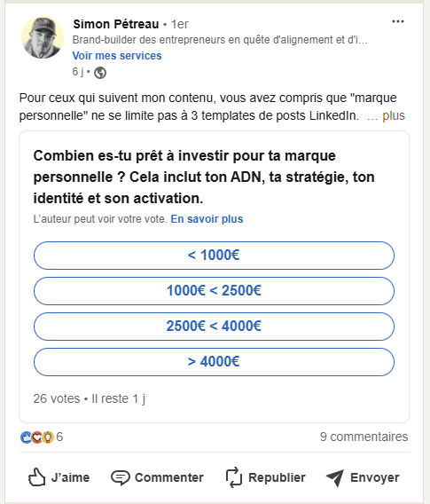Viewport: 430px width, 504px height.
Task: Click the lightbulb reaction icon
Action: [x=48, y=437]
